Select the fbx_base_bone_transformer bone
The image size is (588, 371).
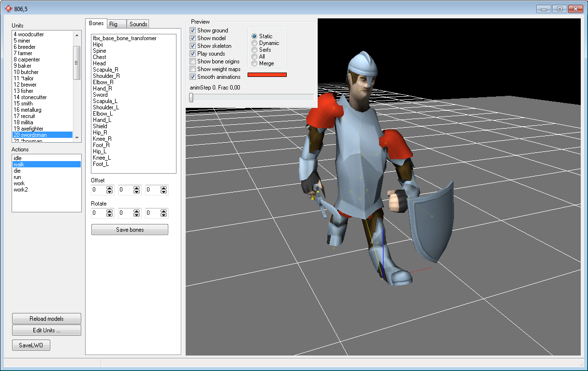(x=133, y=38)
